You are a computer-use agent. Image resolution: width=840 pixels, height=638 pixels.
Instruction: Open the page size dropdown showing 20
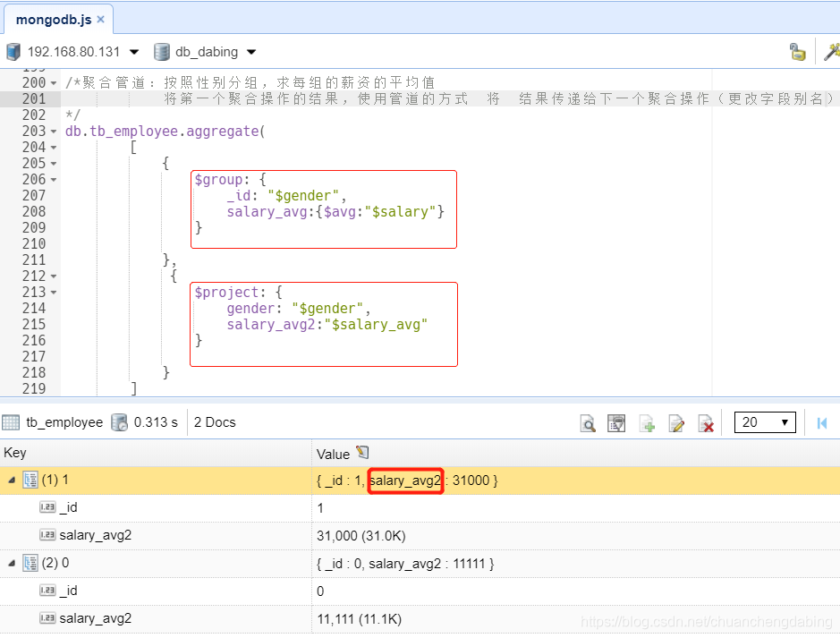tap(765, 422)
